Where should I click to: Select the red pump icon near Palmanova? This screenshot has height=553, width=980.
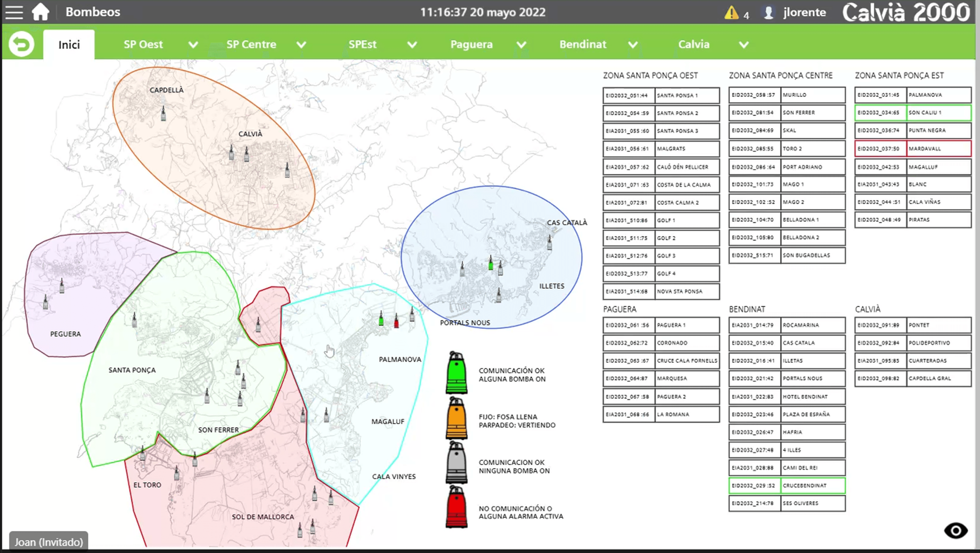click(x=396, y=321)
